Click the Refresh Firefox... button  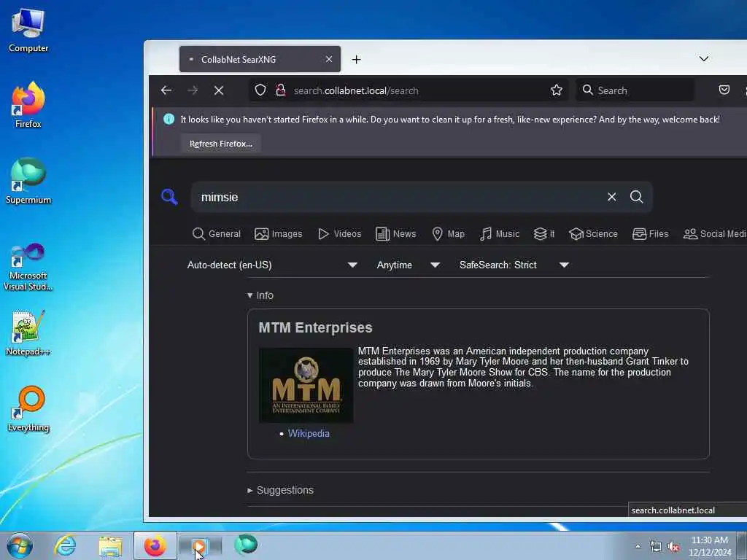(x=220, y=144)
